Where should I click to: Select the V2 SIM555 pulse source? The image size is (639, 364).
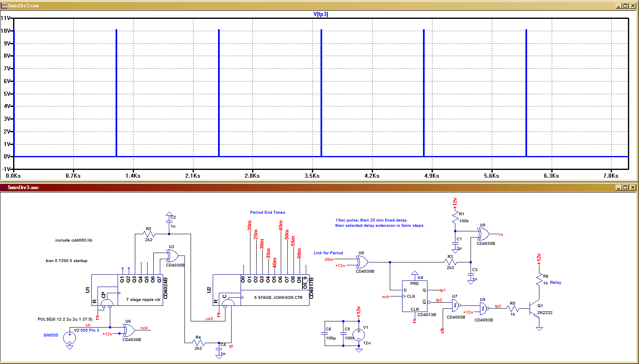70,337
